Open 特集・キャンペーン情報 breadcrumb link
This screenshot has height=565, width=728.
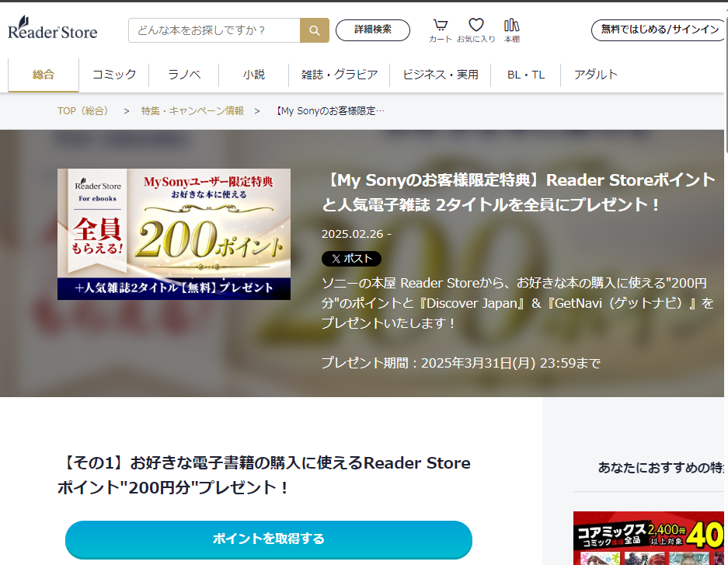click(x=192, y=111)
